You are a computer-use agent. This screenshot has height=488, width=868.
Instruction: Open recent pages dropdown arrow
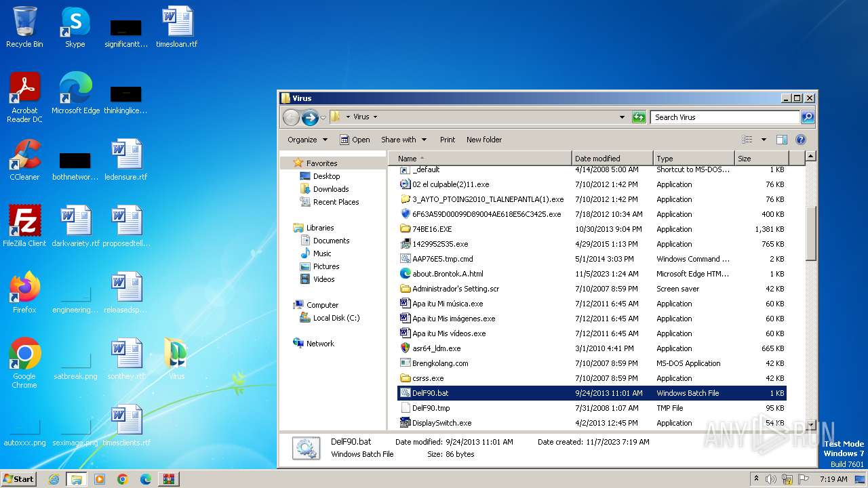(323, 117)
